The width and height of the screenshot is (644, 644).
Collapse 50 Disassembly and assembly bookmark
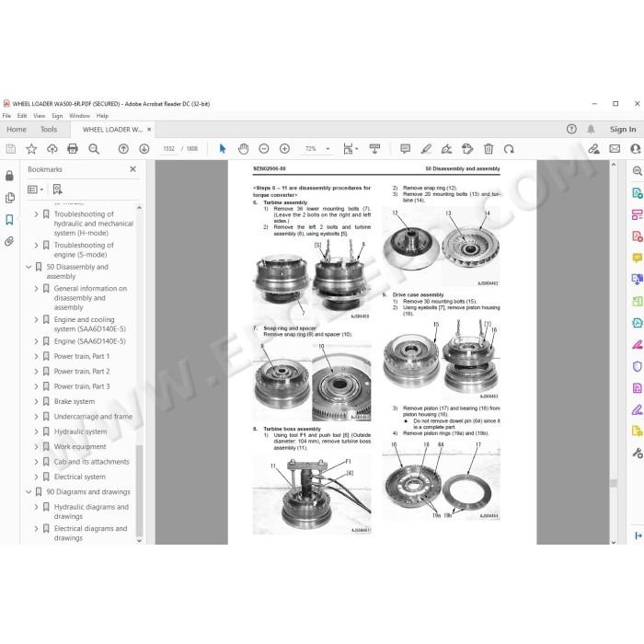pyautogui.click(x=29, y=267)
